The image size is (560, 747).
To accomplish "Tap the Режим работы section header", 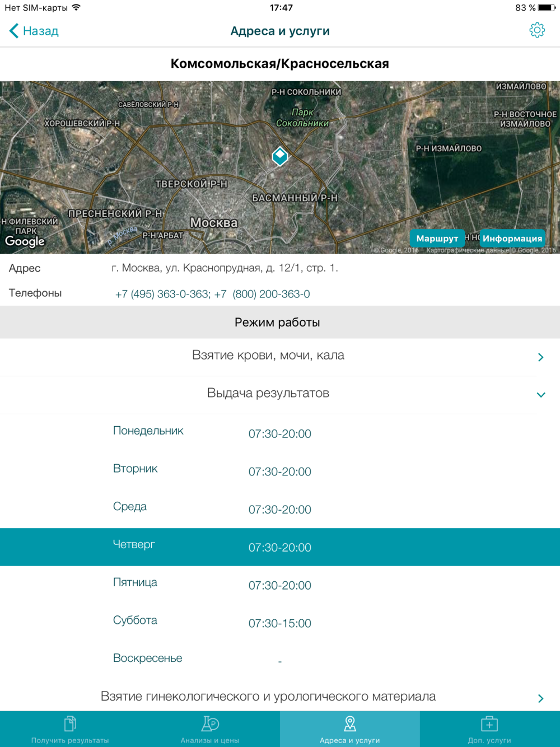I will click(x=278, y=323).
